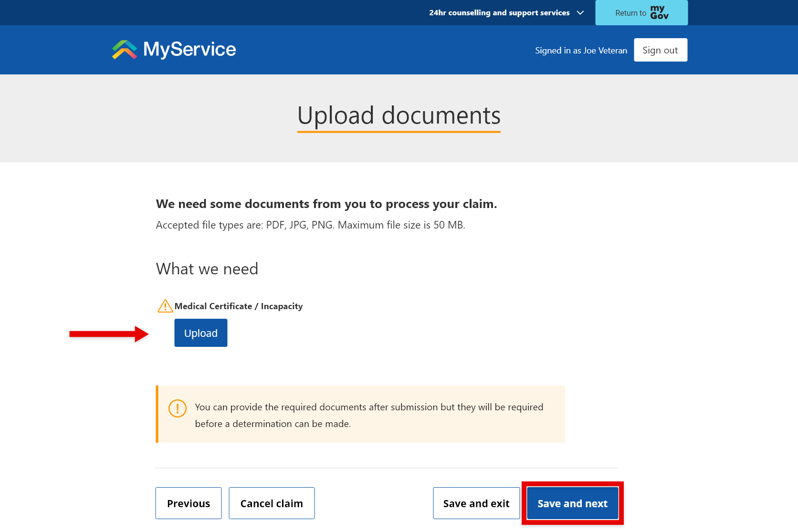Click the MyService chevron logo icon
The width and height of the screenshot is (798, 532).
[124, 50]
